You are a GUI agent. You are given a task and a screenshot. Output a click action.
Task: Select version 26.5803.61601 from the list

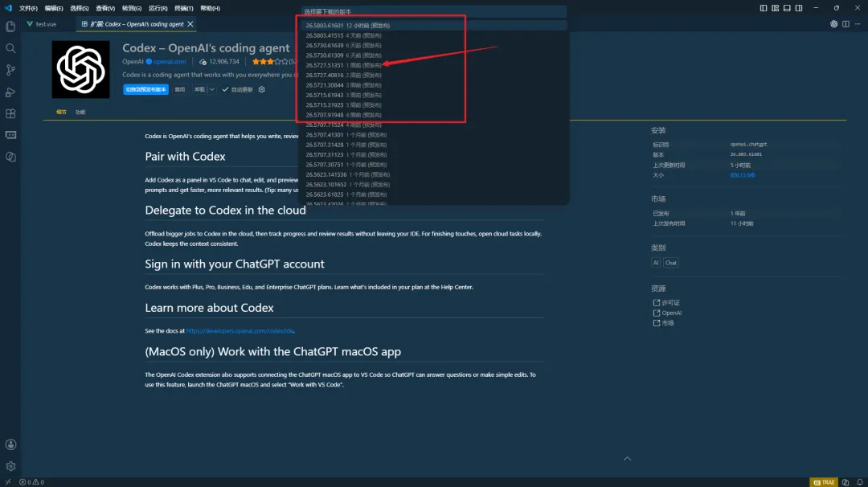click(x=434, y=26)
